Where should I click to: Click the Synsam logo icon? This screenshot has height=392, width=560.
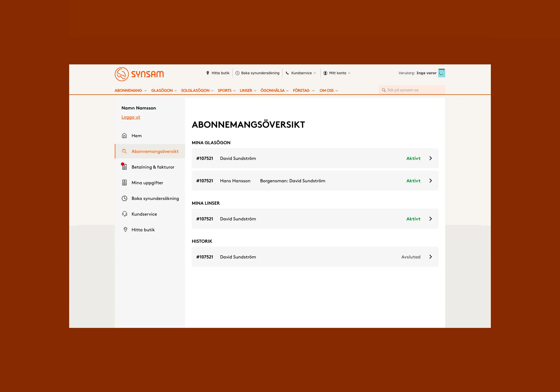click(122, 74)
